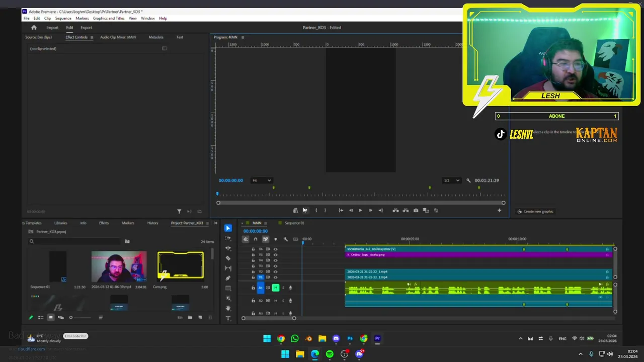
Task: Open Spotify from the Windows taskbar
Action: pyautogui.click(x=330, y=354)
